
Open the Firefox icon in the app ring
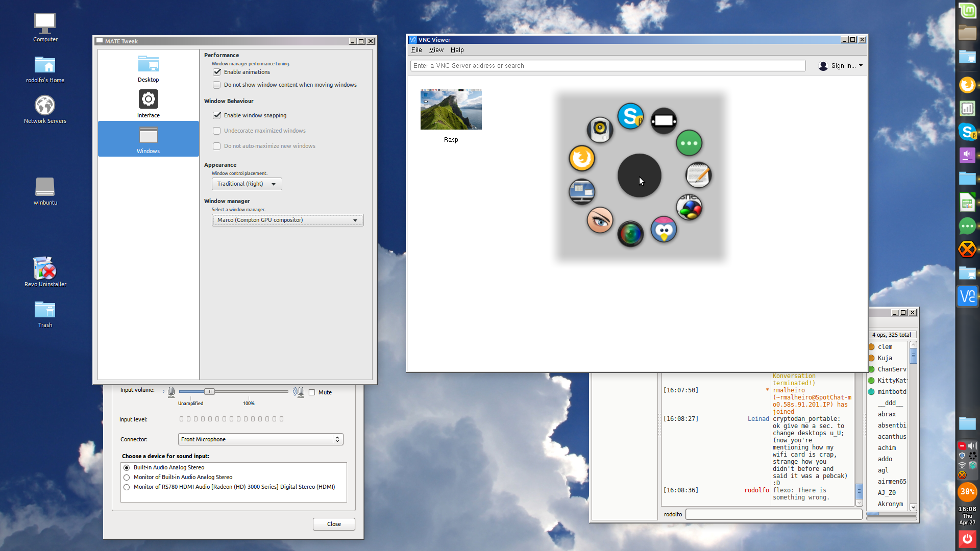[x=582, y=158]
